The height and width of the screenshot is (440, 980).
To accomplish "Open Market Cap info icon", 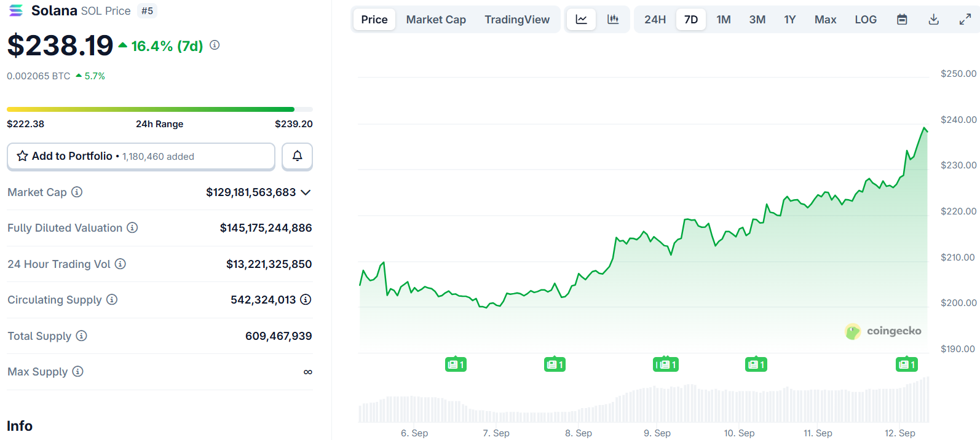I will click(77, 192).
